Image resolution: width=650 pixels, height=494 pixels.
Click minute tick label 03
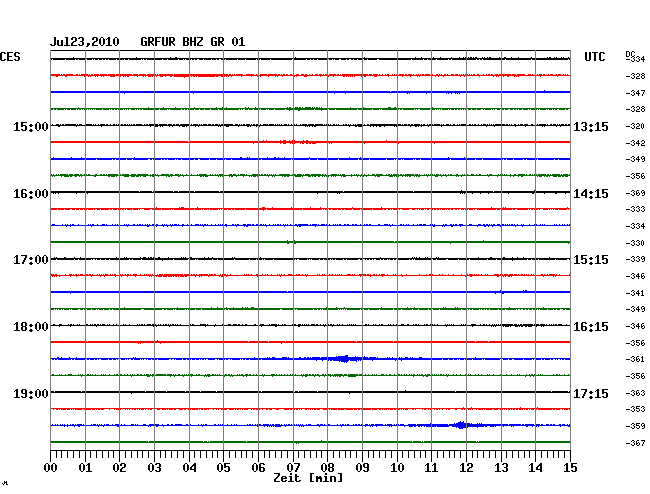(x=154, y=468)
